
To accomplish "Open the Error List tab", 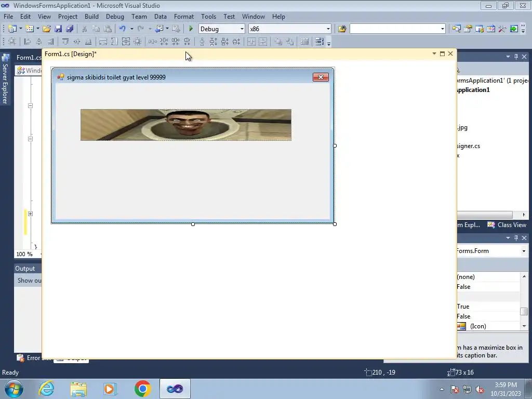I will [33, 358].
